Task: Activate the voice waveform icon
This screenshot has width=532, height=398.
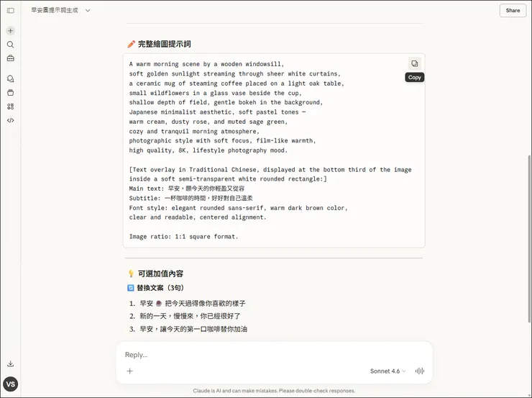Action: pyautogui.click(x=420, y=371)
